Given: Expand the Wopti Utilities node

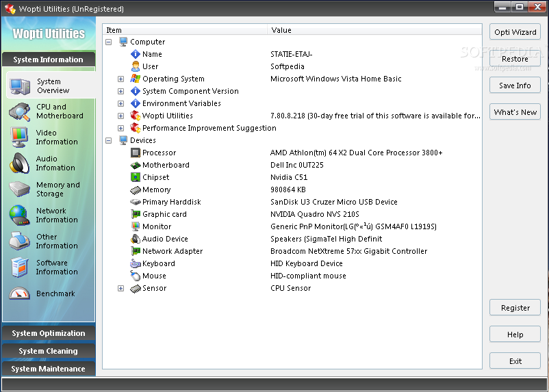Looking at the screenshot, I should click(120, 116).
